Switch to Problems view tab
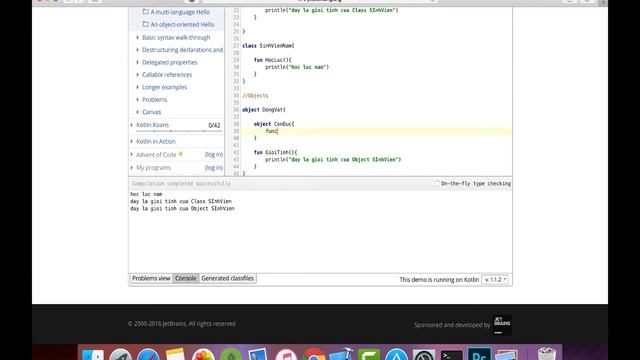Viewport: 640px width, 360px height. coord(151,278)
